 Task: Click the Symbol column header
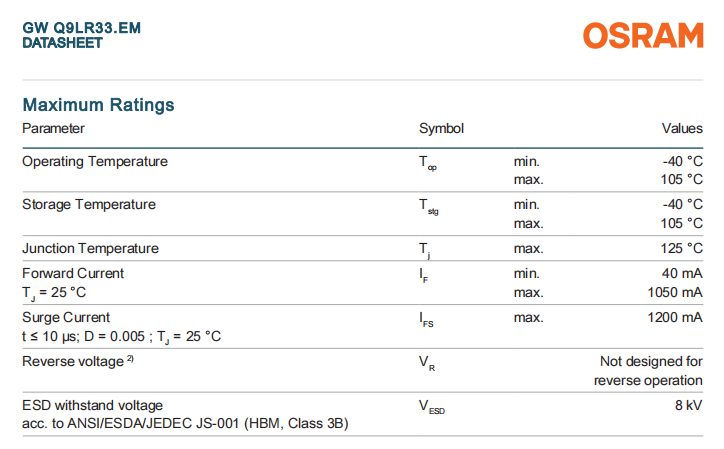click(441, 129)
